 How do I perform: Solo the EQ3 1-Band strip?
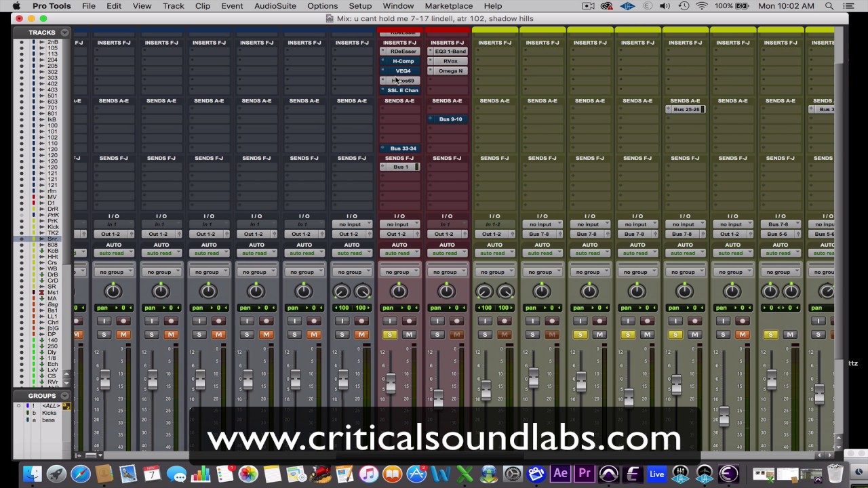(x=437, y=334)
